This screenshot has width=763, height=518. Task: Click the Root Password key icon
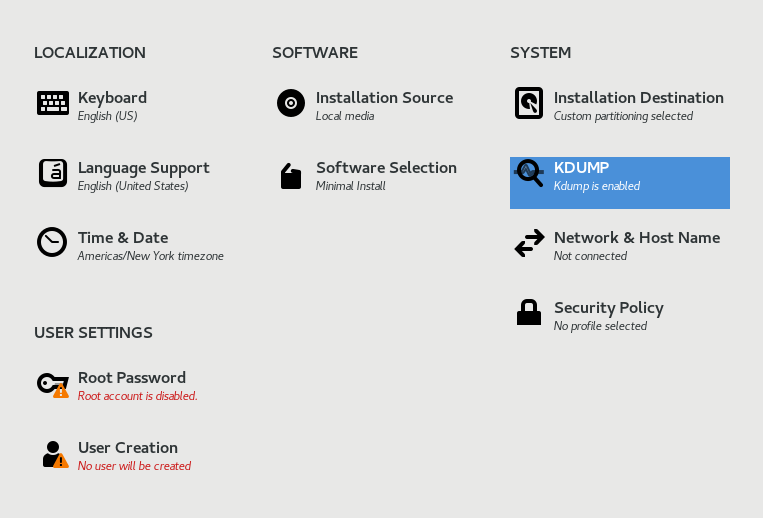[x=52, y=384]
